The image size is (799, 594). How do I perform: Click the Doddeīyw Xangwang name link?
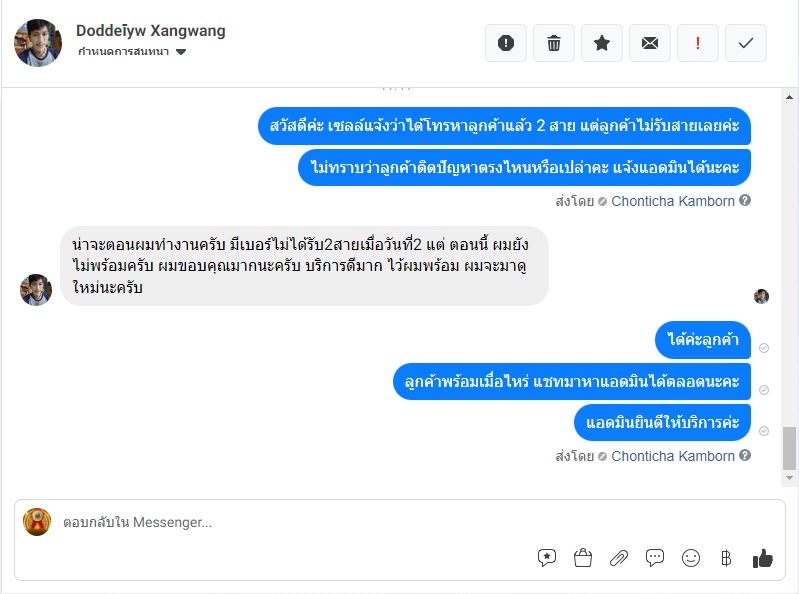pos(151,31)
